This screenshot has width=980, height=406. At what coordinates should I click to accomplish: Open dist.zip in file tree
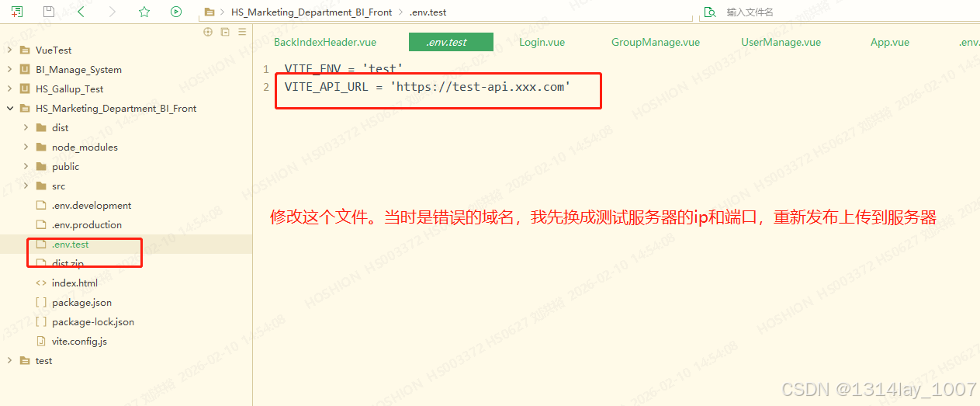(x=68, y=263)
